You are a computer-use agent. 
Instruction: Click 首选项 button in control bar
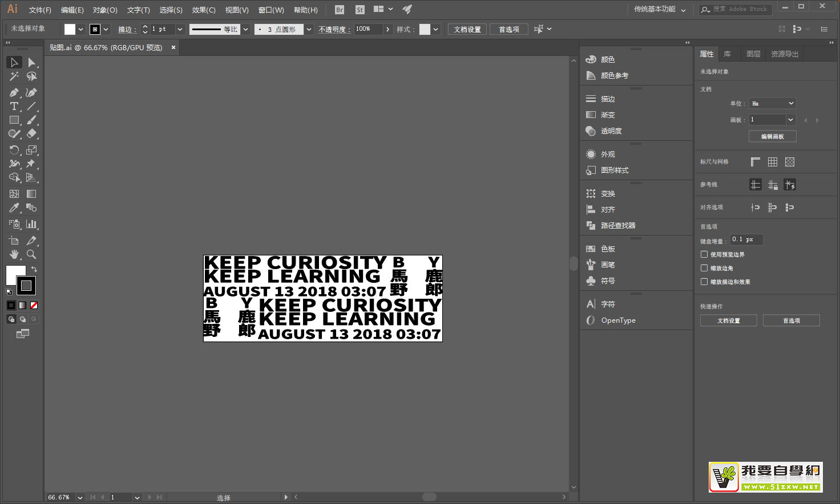(x=509, y=29)
